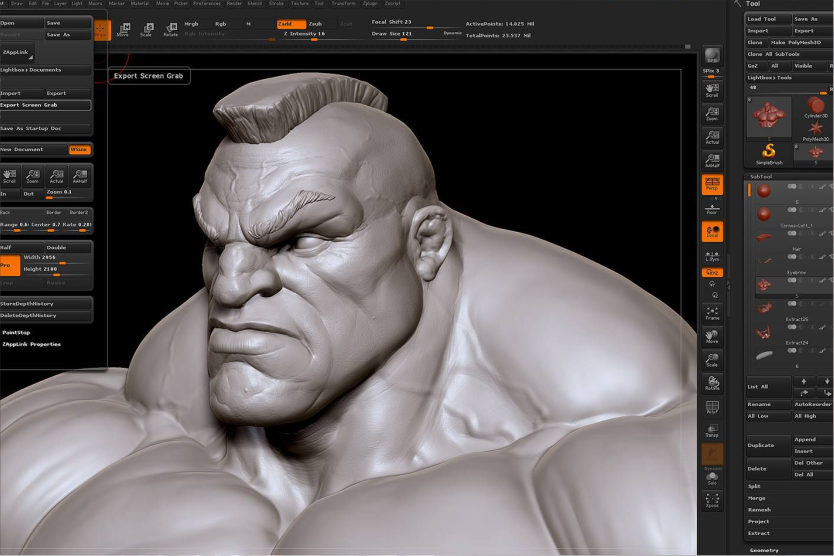Select the large torso tool thumbnail
This screenshot has width=834, height=556.
click(x=769, y=117)
